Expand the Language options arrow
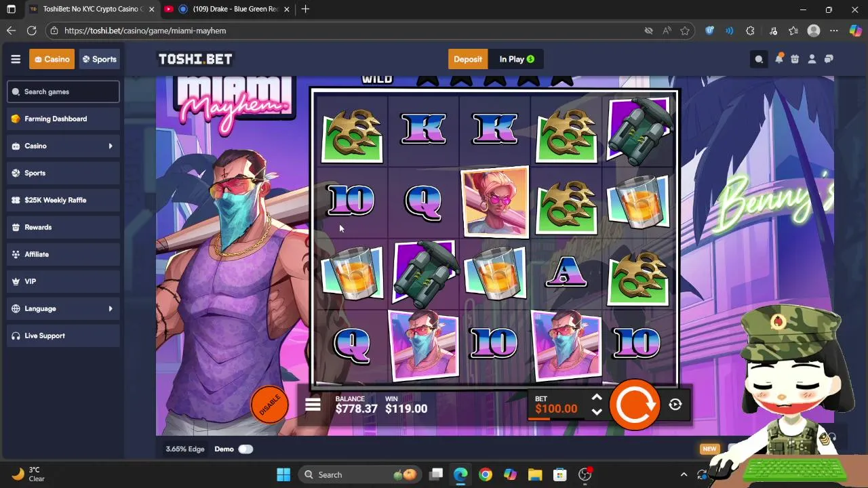Image resolution: width=868 pixels, height=488 pixels. pyautogui.click(x=111, y=308)
